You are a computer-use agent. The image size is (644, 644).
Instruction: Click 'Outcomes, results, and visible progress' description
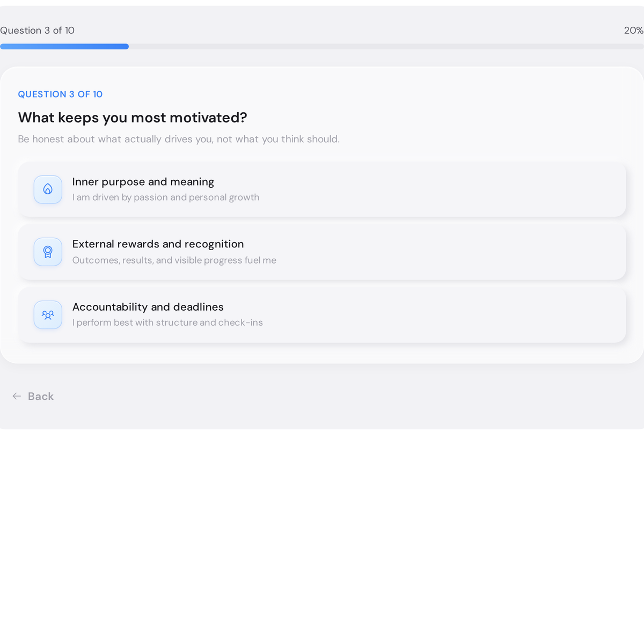click(x=174, y=260)
